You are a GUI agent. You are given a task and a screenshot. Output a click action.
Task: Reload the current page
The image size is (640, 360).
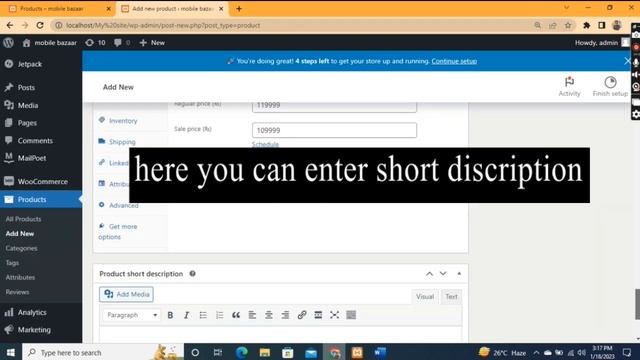coord(40,25)
